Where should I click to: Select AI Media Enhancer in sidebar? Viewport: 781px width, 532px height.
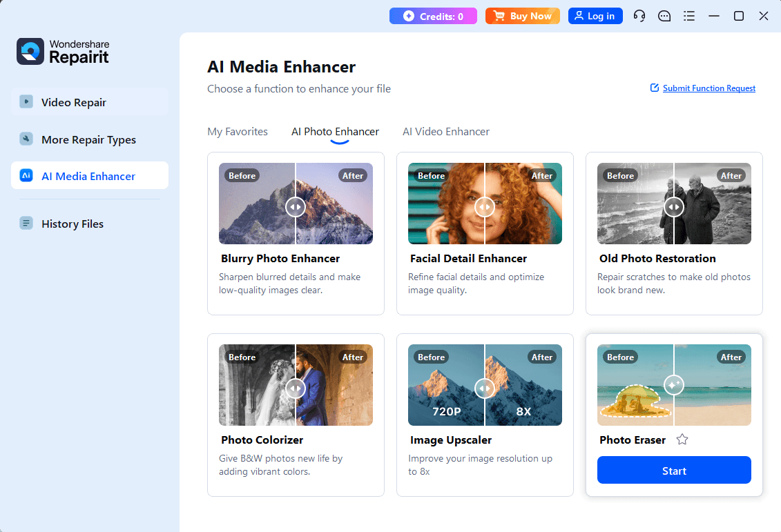pos(87,175)
